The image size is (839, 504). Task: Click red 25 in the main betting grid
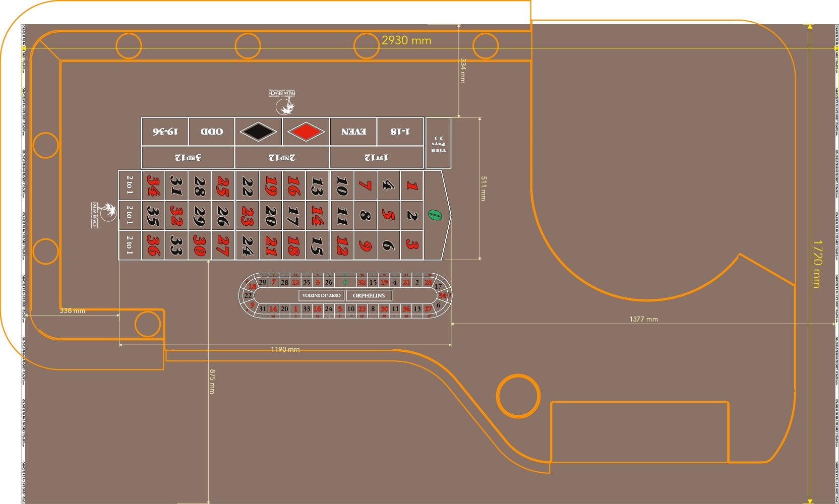(223, 185)
